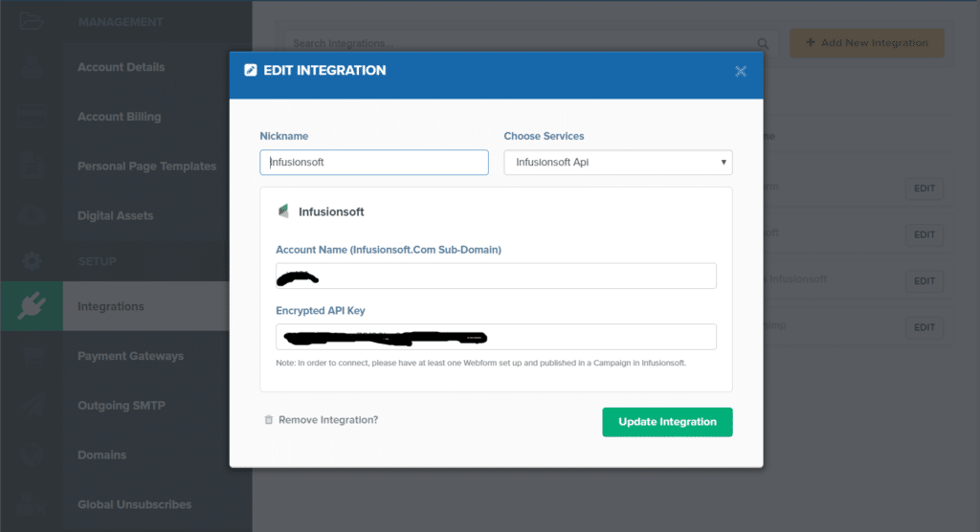Click the trash icon beside Remove Integration
This screenshot has height=532, width=980.
click(x=269, y=420)
